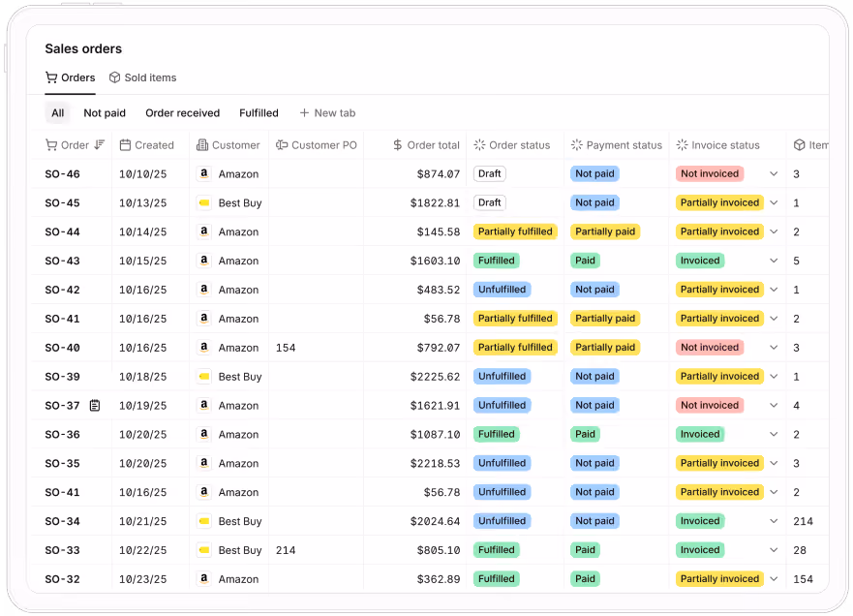Click the box icon on Sold items
Viewport: 853px width, 616px height.
pos(114,77)
